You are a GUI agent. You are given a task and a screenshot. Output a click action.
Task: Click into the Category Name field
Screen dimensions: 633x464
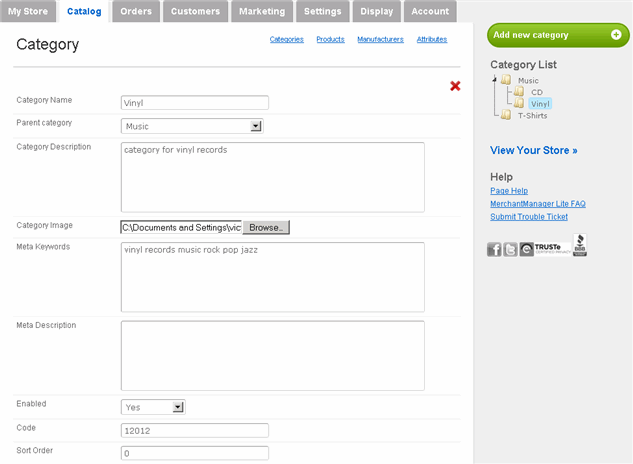(x=195, y=102)
